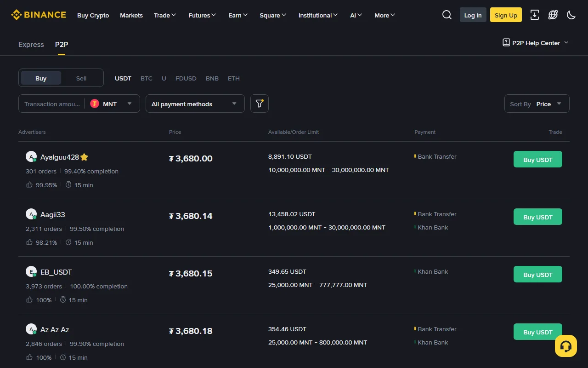Open advertiser Az Az Az's profile
This screenshot has height=368, width=588.
pos(55,329)
